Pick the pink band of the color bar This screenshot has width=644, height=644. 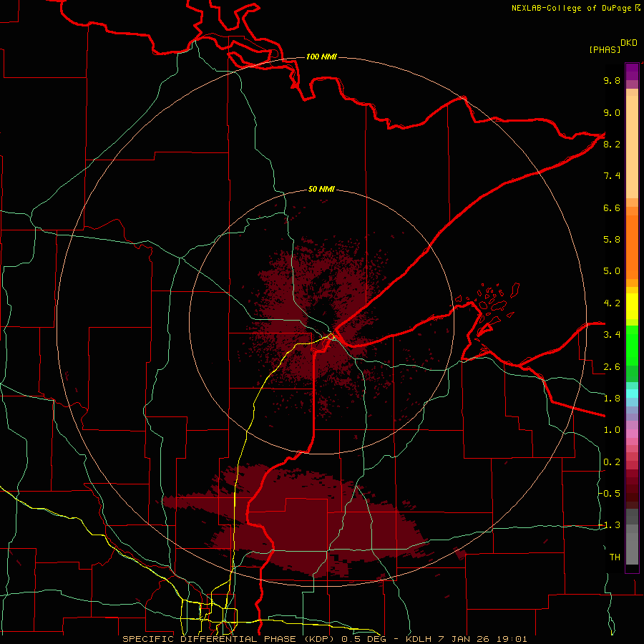tap(632, 434)
